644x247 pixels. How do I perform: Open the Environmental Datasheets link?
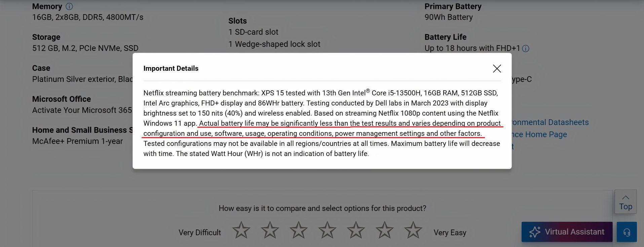point(550,122)
